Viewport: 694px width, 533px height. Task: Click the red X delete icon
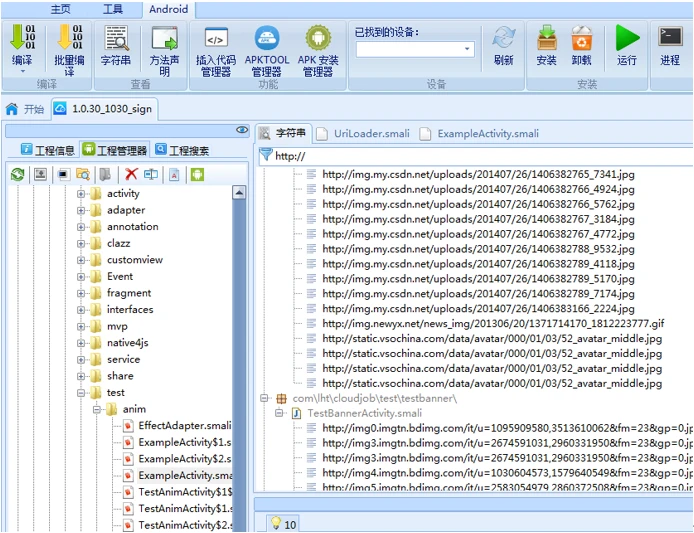point(131,174)
